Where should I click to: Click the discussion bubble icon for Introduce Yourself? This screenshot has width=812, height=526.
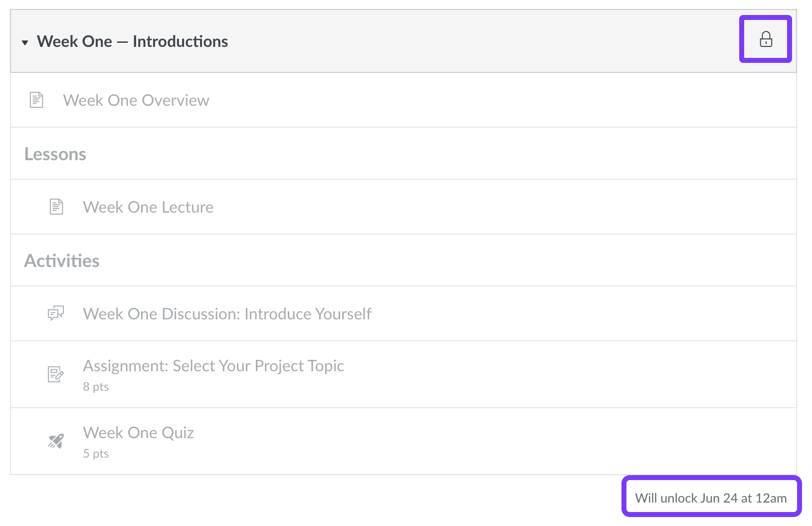click(55, 313)
